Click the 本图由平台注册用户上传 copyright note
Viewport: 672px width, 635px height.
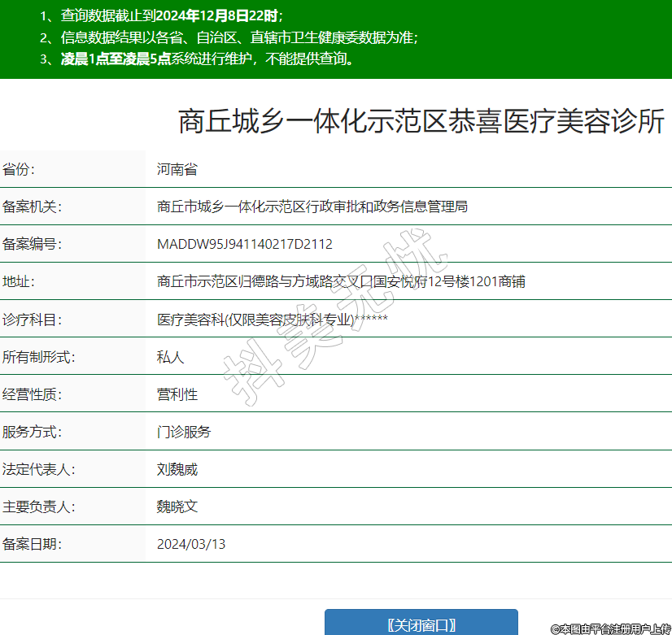point(609,628)
